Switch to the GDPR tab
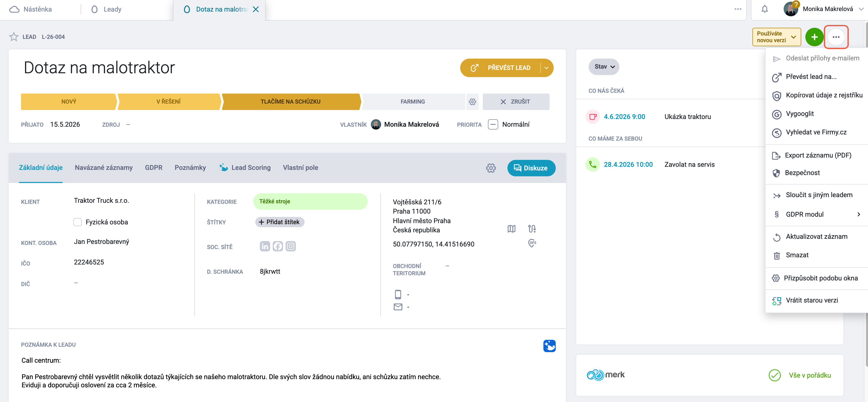 (x=153, y=168)
